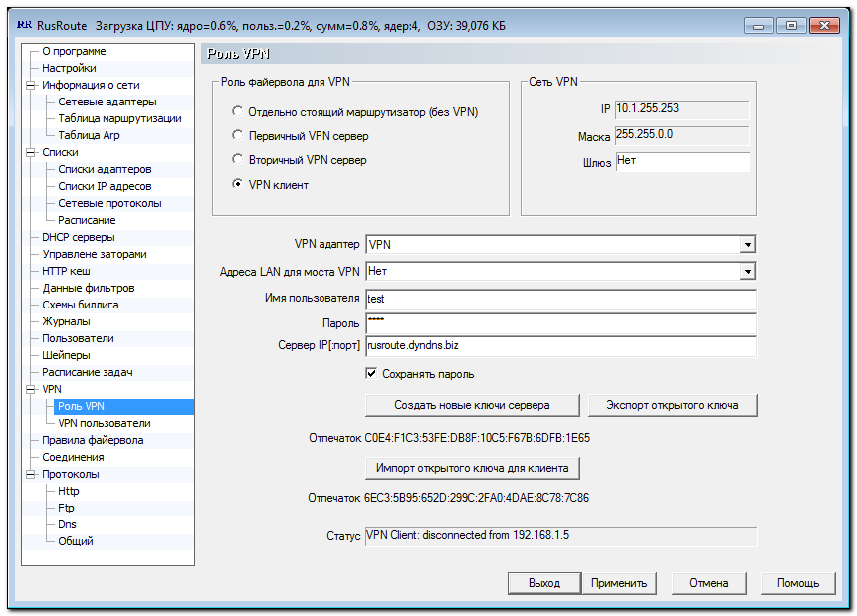Click the Выход button
Viewport: 857px width, 616px height.
(x=543, y=583)
